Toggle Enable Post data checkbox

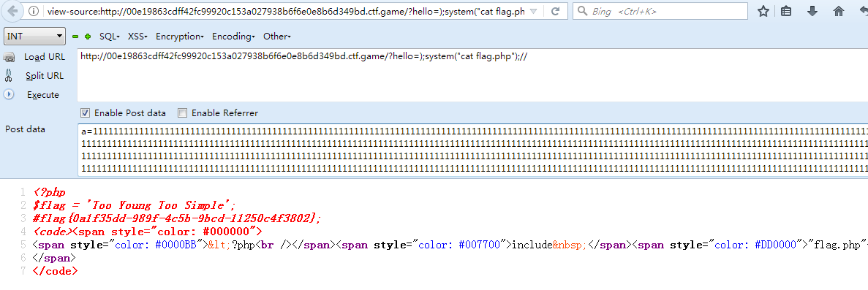86,113
